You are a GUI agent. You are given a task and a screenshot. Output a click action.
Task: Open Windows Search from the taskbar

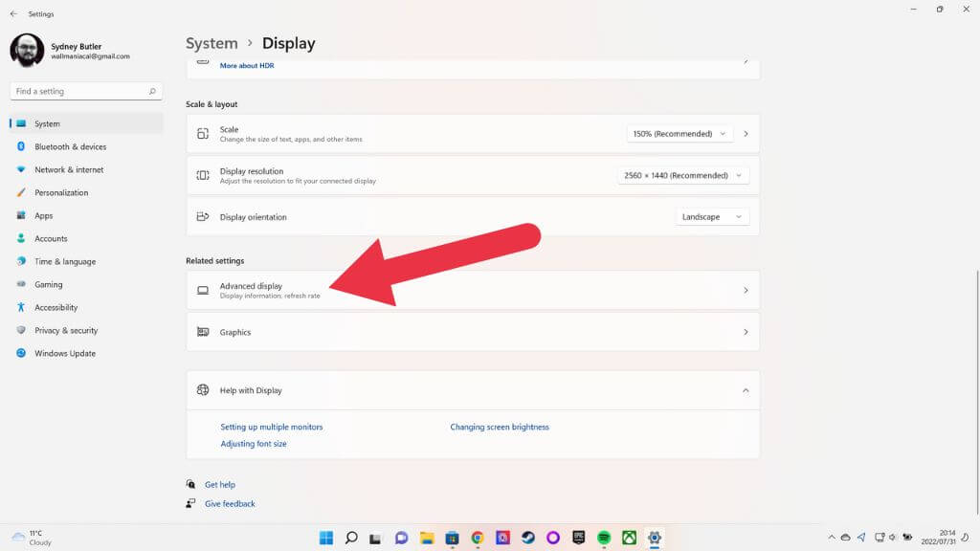point(350,538)
